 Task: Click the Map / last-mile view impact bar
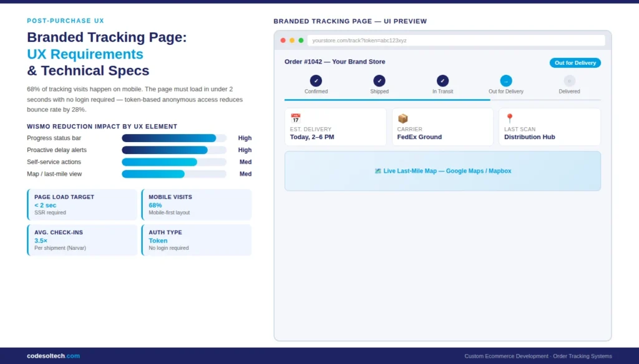point(174,174)
